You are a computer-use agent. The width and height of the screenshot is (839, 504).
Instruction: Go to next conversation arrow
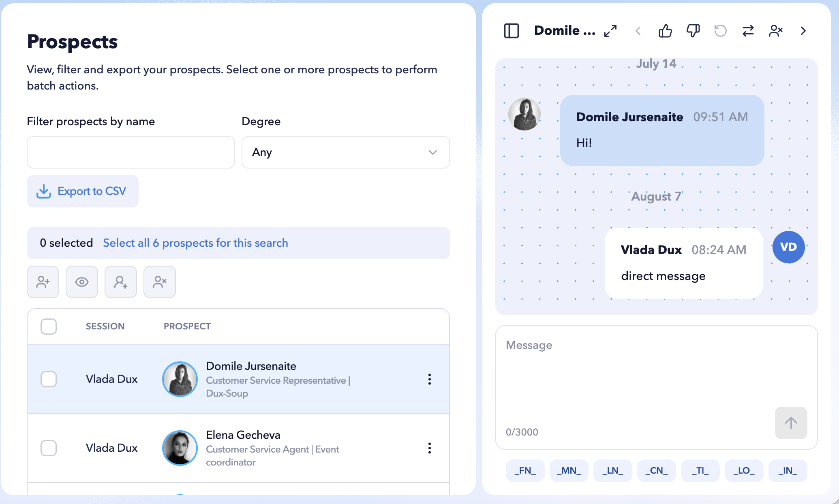point(803,31)
